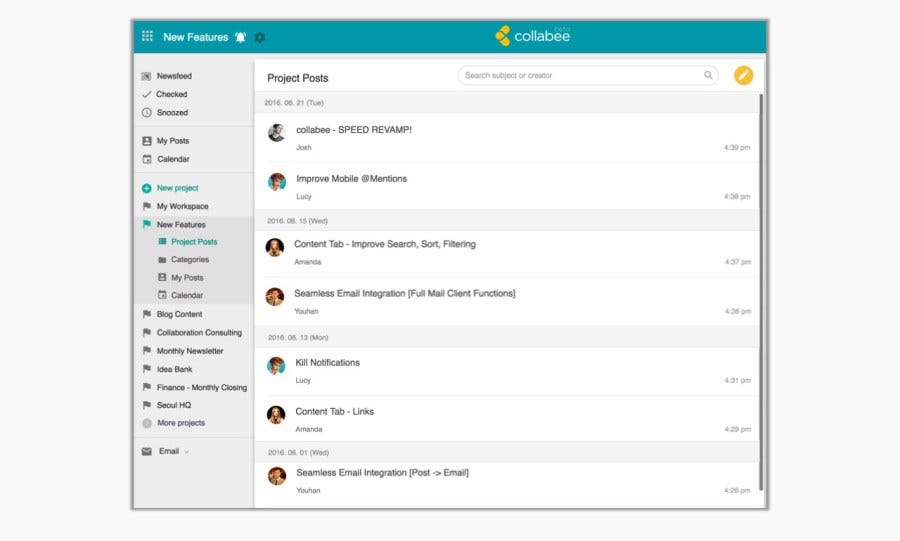
Task: Click Blog Content flag icon
Action: coord(146,314)
